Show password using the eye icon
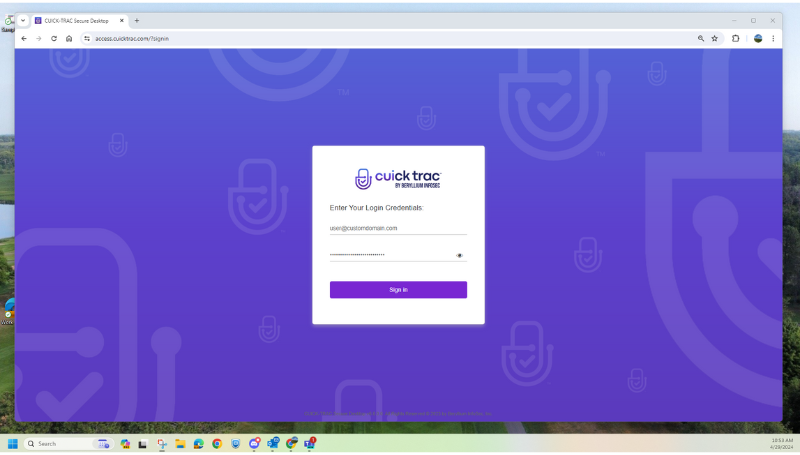Viewport: 800px width, 455px height. [459, 256]
